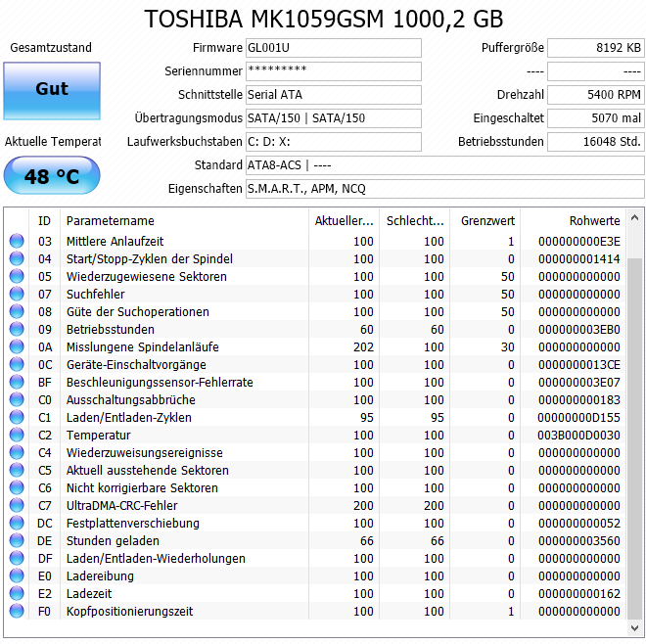The height and width of the screenshot is (644, 646).
Task: Click the Schlecht... column header
Action: [x=415, y=221]
